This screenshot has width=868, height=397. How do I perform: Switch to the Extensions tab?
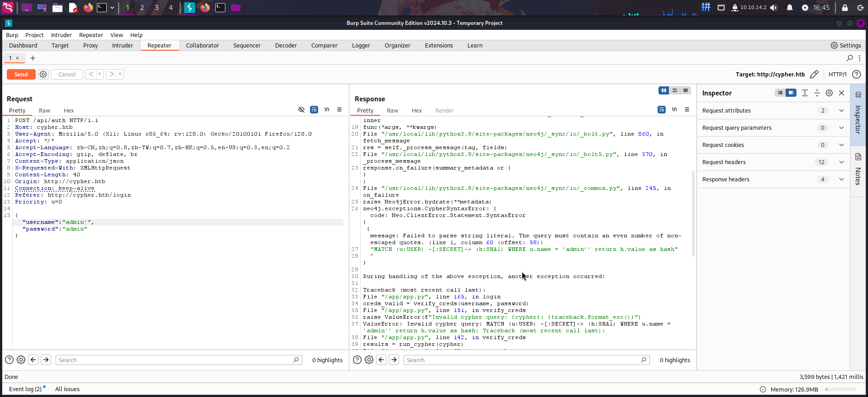pos(439,45)
